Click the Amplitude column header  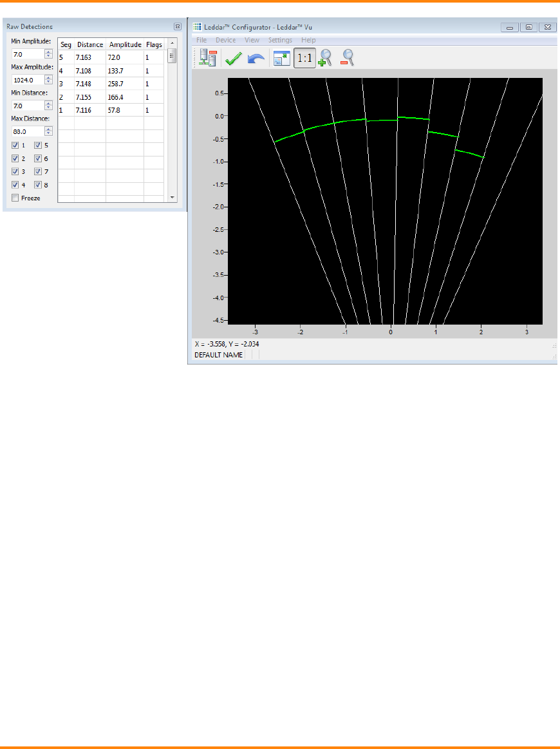(125, 44)
